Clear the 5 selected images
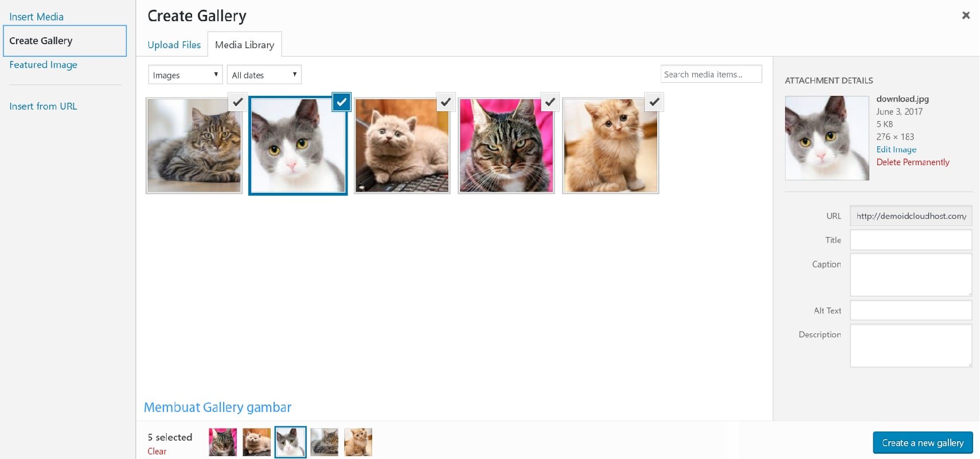 [157, 452]
